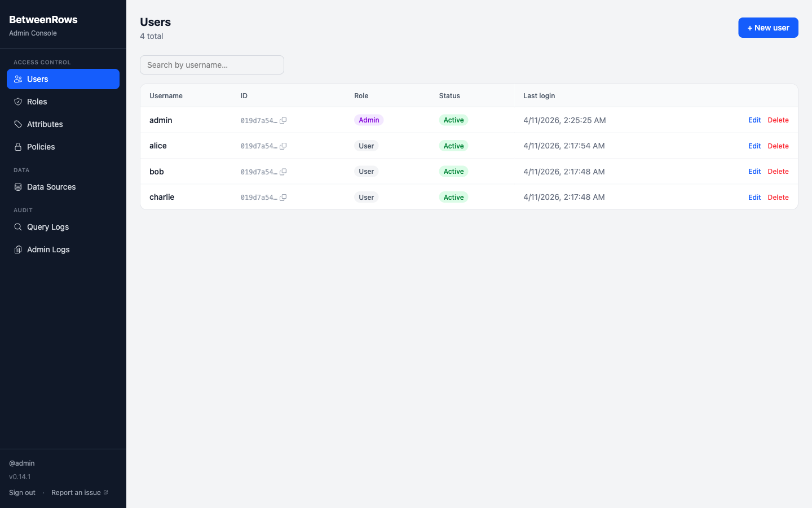Click the search by username field

coord(212,65)
